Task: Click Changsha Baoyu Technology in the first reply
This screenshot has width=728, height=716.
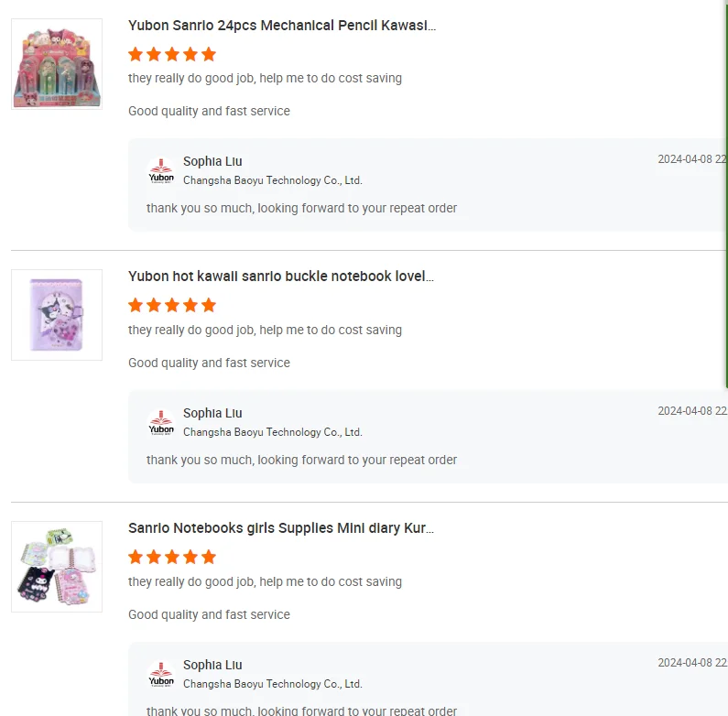Action: [x=273, y=180]
